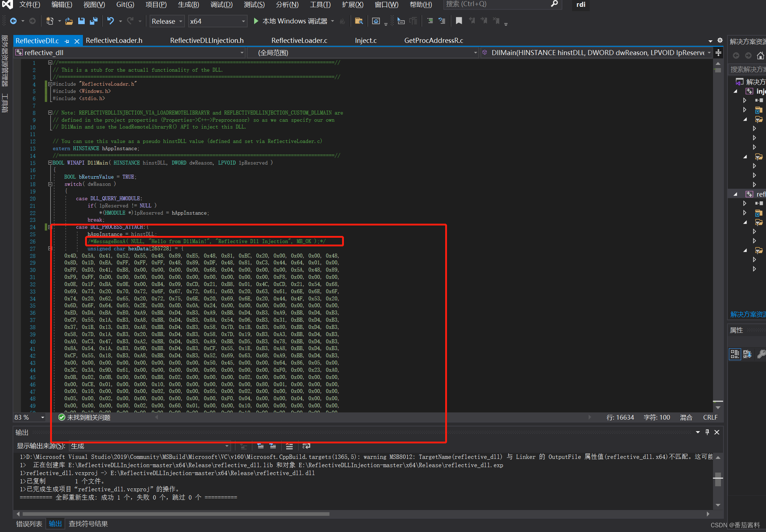Click the search box 搜索 (Ctrl+Q)
This screenshot has height=532, width=766.
(x=497, y=4)
